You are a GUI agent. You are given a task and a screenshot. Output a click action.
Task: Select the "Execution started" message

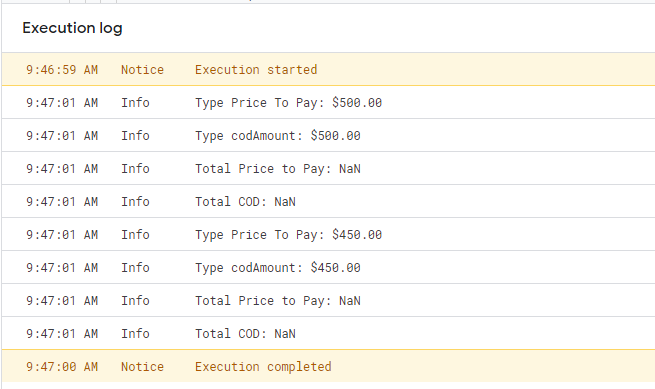coord(256,69)
